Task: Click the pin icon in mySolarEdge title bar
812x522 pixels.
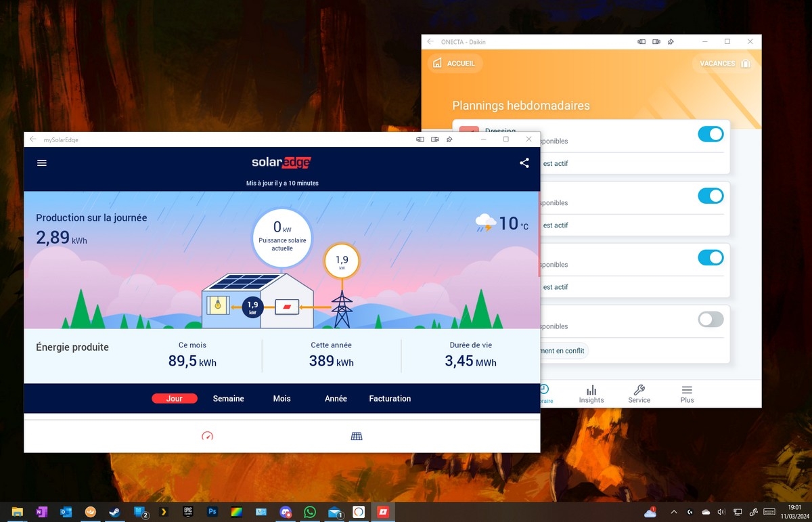Action: pos(449,139)
